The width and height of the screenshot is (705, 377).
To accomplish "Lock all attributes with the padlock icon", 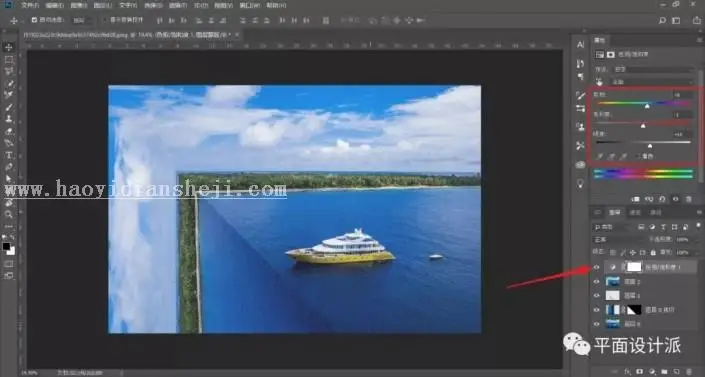I will click(x=653, y=252).
